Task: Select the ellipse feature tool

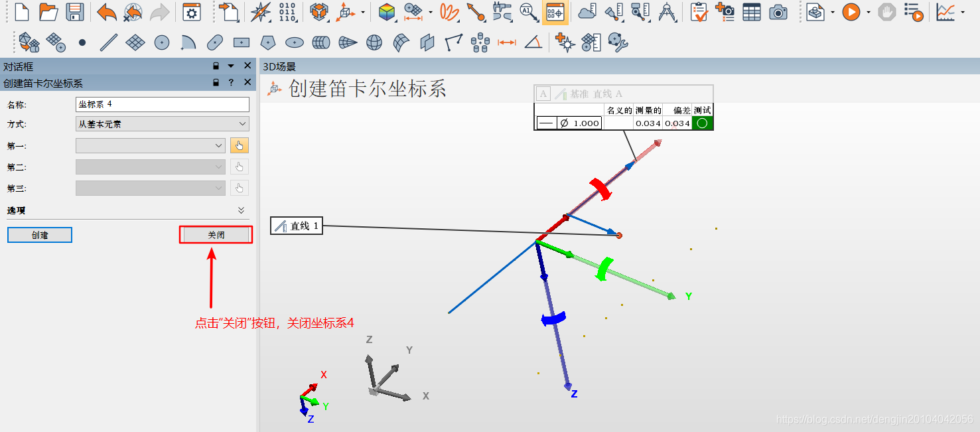Action: click(x=295, y=43)
